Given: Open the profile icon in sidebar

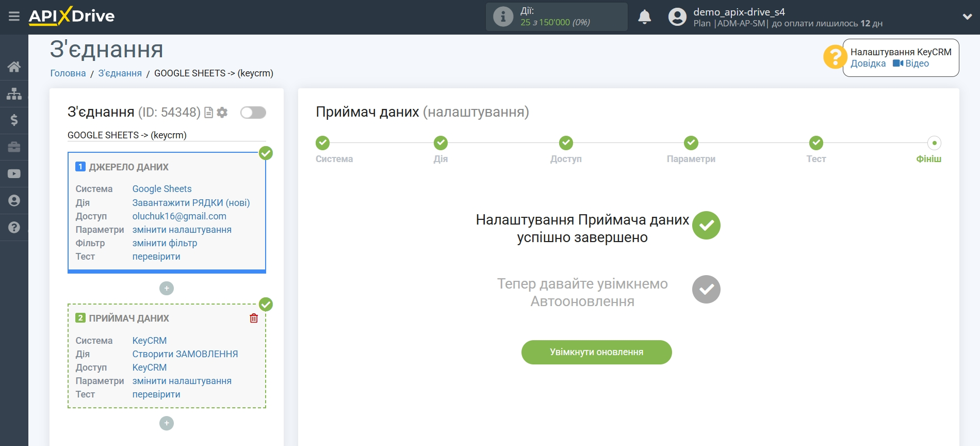Looking at the screenshot, I should (x=14, y=201).
